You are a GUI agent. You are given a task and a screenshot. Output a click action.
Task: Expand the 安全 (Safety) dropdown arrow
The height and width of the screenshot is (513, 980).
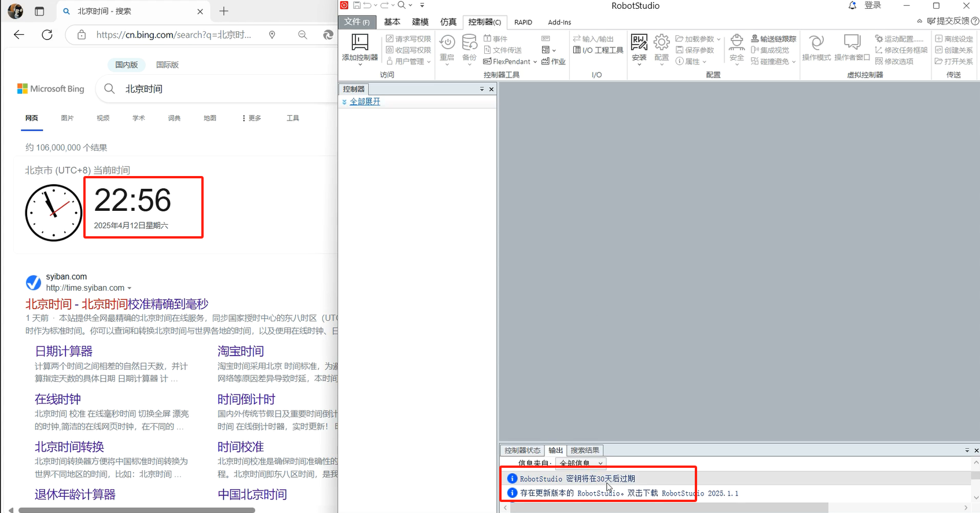tap(736, 64)
